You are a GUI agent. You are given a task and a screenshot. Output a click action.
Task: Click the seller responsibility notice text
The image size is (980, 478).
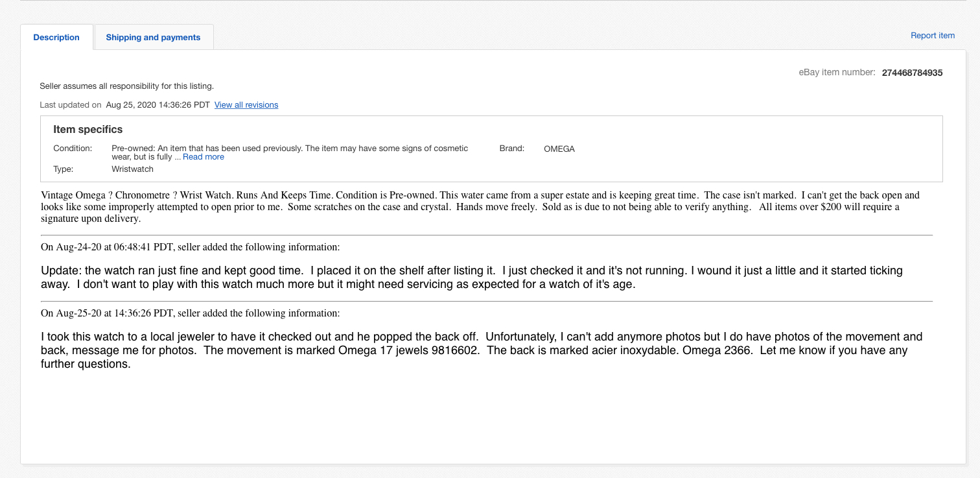[x=126, y=86]
